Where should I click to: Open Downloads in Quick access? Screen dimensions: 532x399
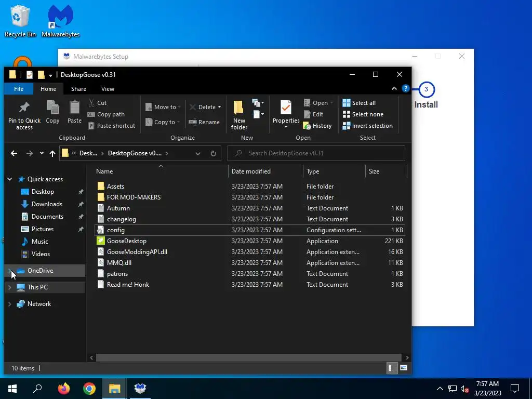(x=47, y=204)
